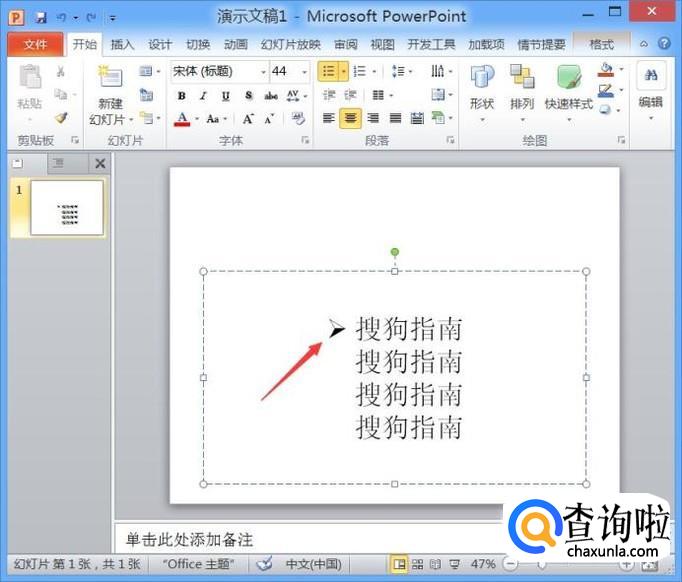Viewport: 682px width, 582px height.
Task: Apply strikethrough with the abc icon
Action: 271,96
